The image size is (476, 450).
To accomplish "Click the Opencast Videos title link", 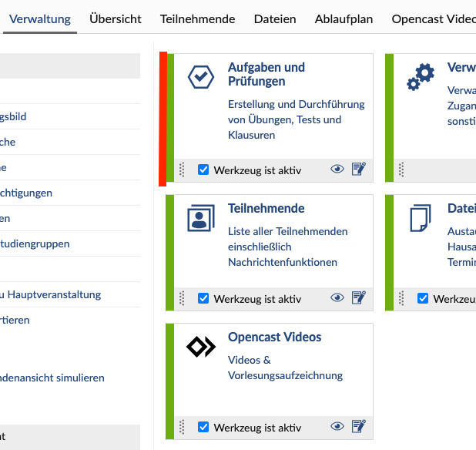I will 274,337.
